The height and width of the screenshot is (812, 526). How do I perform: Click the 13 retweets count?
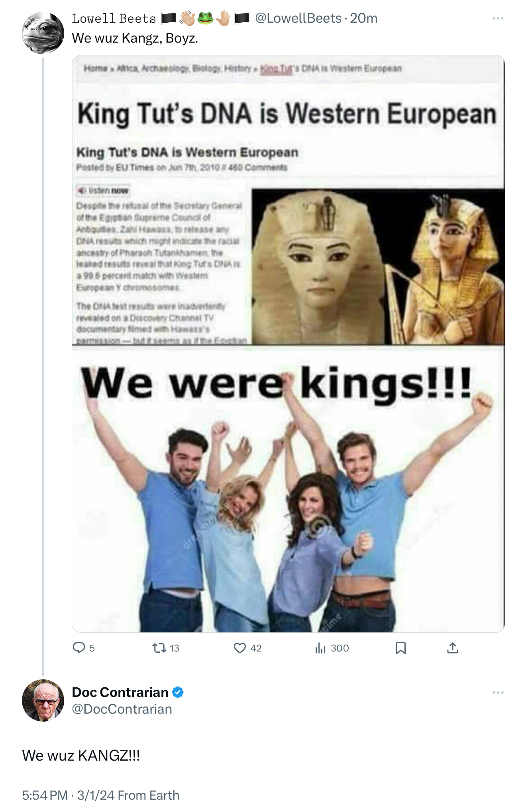pos(175,648)
